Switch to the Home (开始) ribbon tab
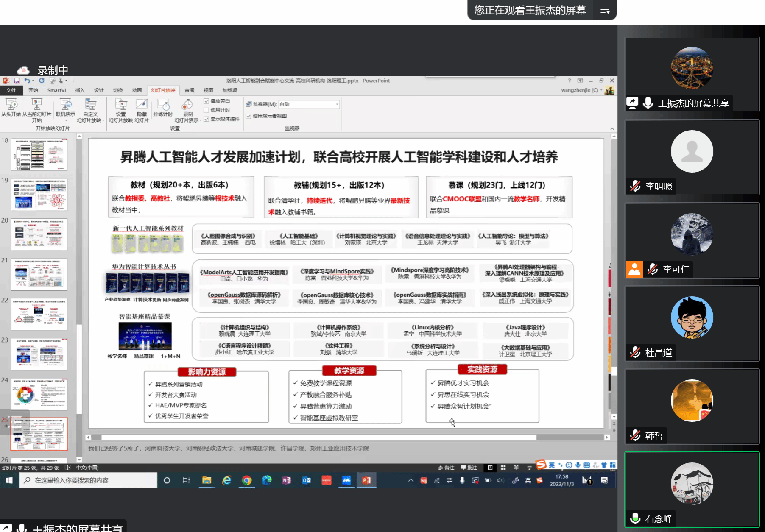The image size is (765, 532). pyautogui.click(x=33, y=90)
